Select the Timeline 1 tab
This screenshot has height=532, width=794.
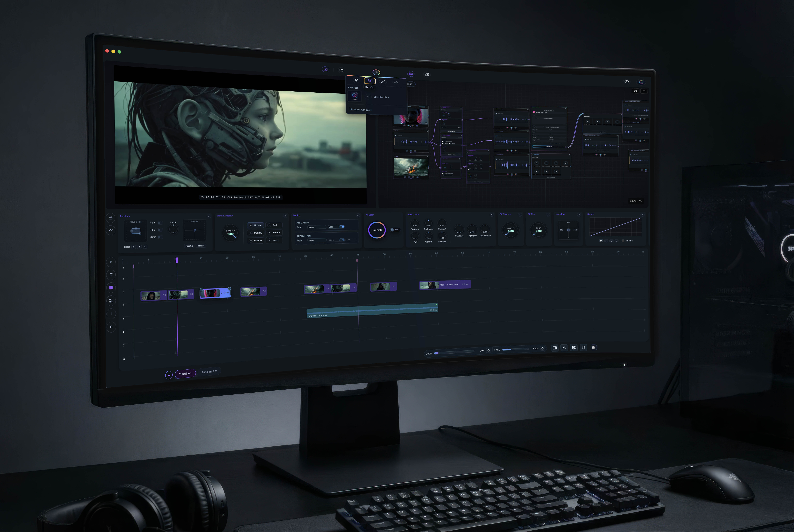point(185,374)
